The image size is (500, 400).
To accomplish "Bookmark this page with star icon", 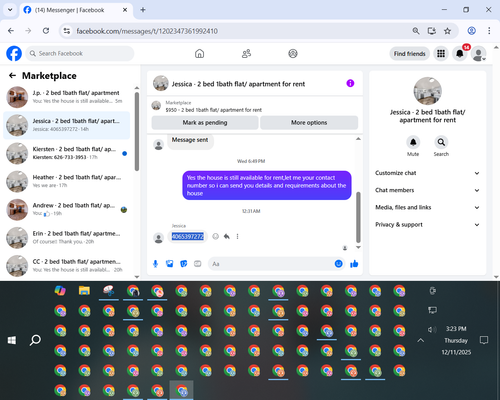I will coord(447,31).
